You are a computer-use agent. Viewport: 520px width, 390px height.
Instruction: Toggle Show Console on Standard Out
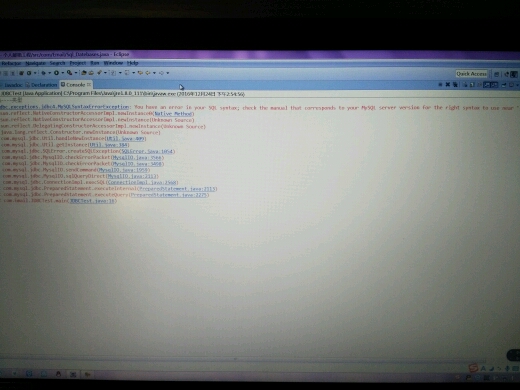[x=487, y=85]
